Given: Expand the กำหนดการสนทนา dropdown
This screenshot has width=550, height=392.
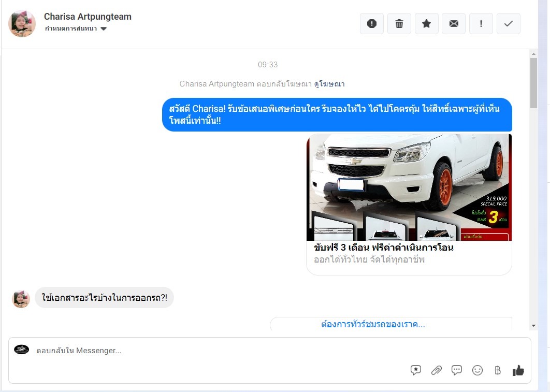Looking at the screenshot, I should pos(76,28).
